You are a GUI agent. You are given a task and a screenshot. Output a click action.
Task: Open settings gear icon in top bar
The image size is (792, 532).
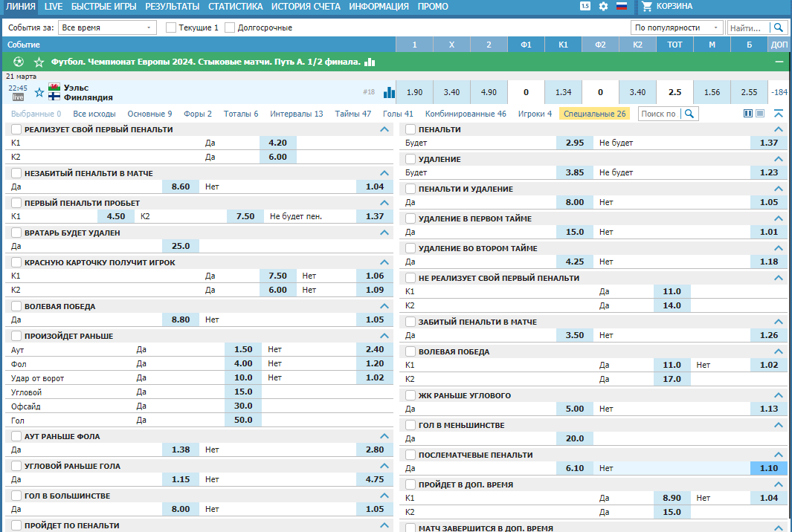pos(603,7)
